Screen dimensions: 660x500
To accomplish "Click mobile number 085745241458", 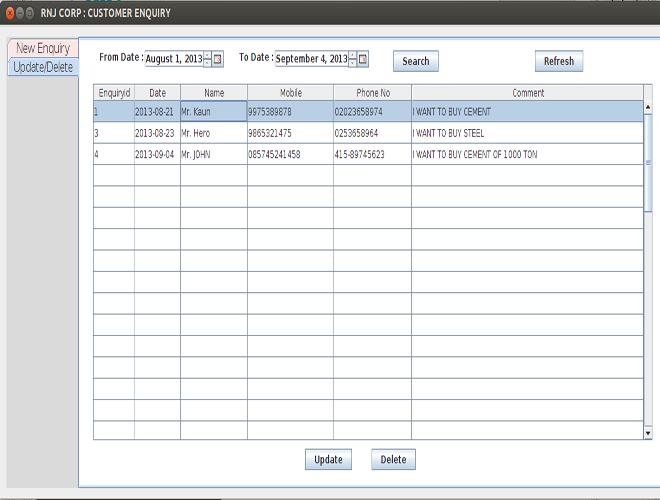I will tap(290, 154).
